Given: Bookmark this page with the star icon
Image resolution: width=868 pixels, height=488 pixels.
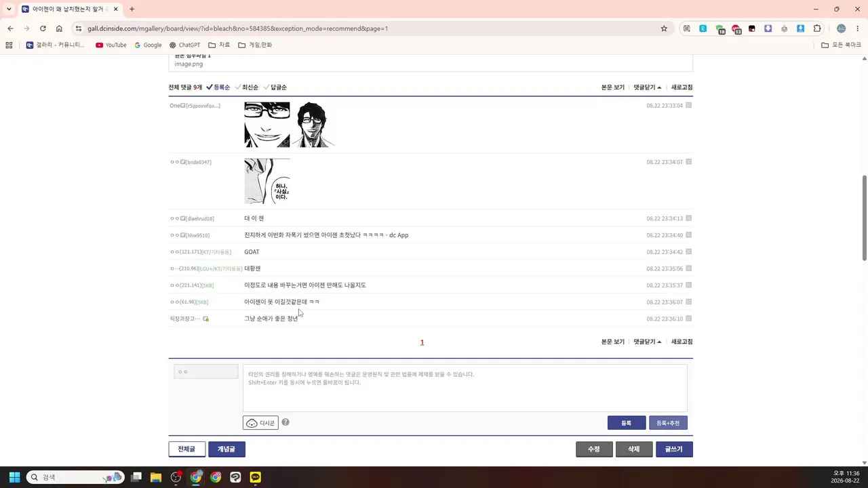Looking at the screenshot, I should [664, 28].
